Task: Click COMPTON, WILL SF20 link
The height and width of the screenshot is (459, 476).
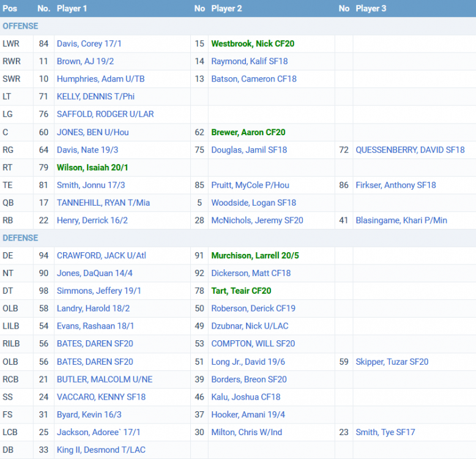Action: pyautogui.click(x=253, y=344)
